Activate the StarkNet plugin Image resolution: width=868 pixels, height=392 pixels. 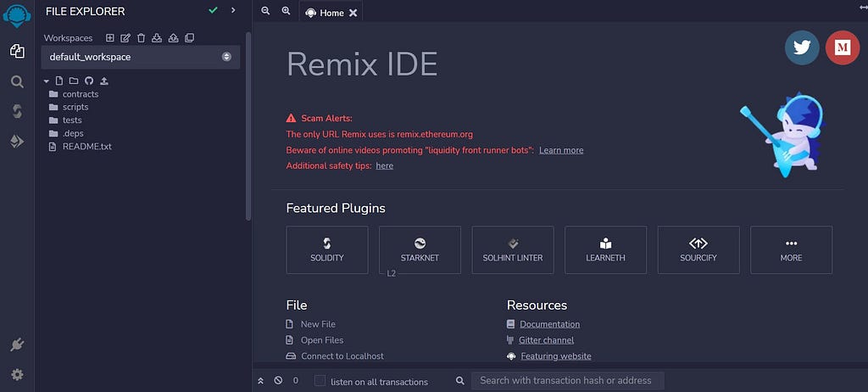pos(420,249)
